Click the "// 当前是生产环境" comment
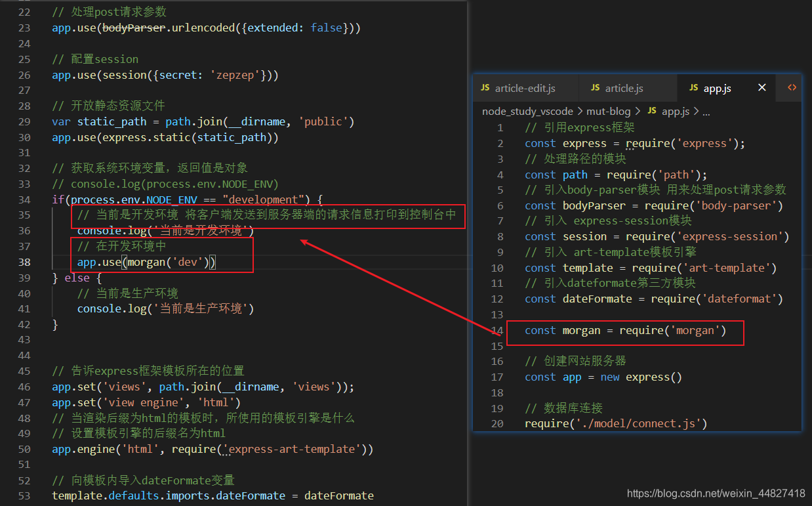812x506 pixels. point(128,293)
